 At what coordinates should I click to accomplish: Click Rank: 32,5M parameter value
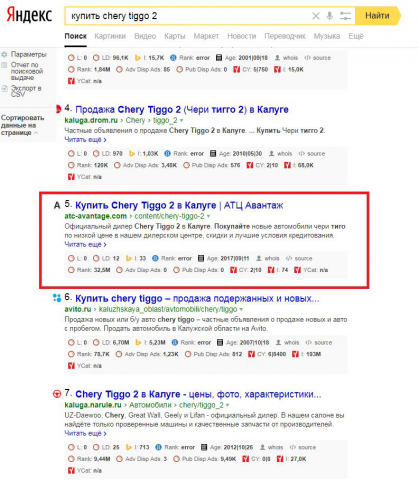coord(102,270)
